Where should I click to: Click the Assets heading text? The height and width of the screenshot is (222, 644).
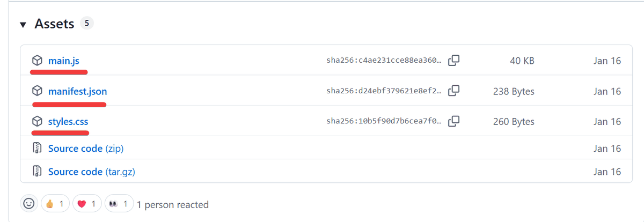[55, 24]
